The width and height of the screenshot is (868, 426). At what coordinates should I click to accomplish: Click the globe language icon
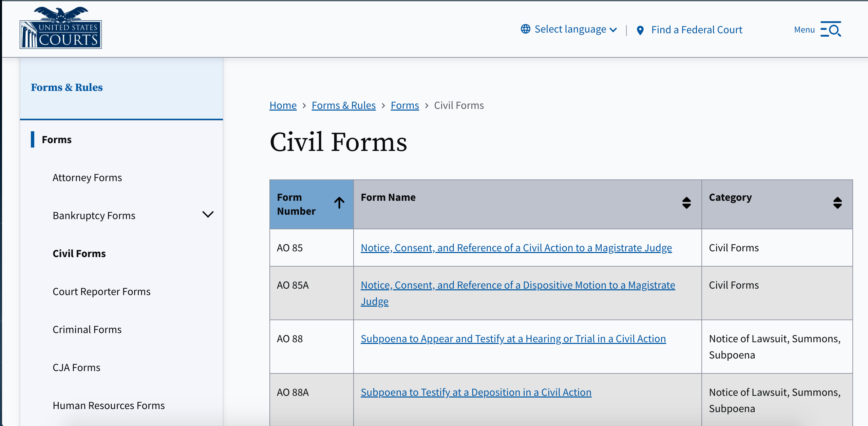[x=525, y=29]
